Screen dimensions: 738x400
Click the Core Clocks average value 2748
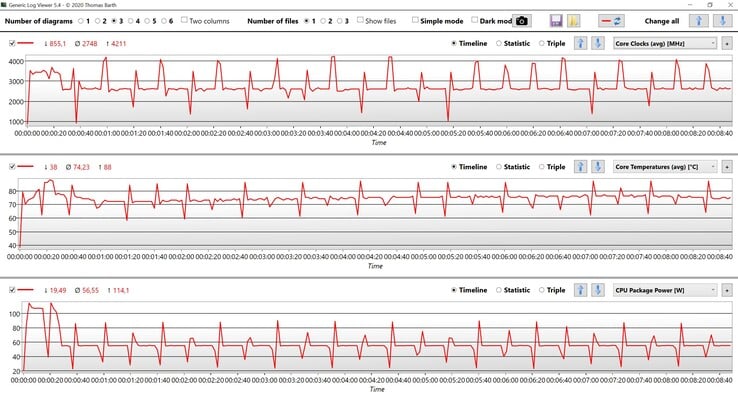(89, 44)
